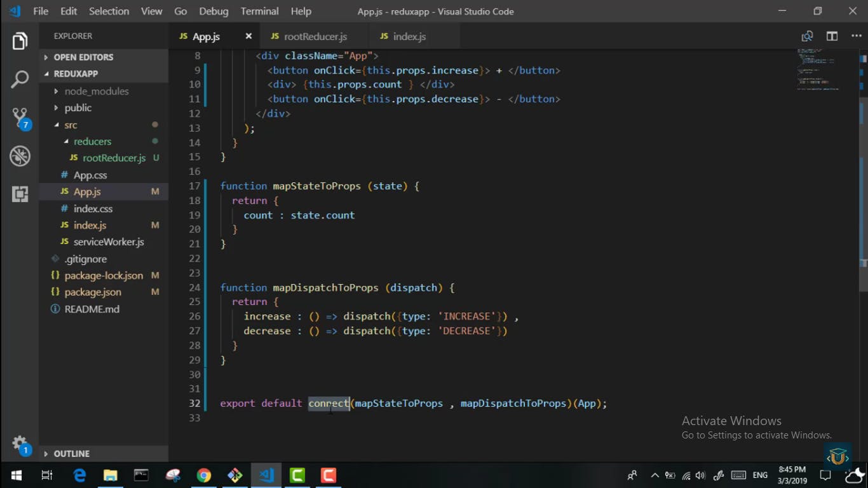Open the Go menu
The height and width of the screenshot is (488, 868).
(180, 11)
